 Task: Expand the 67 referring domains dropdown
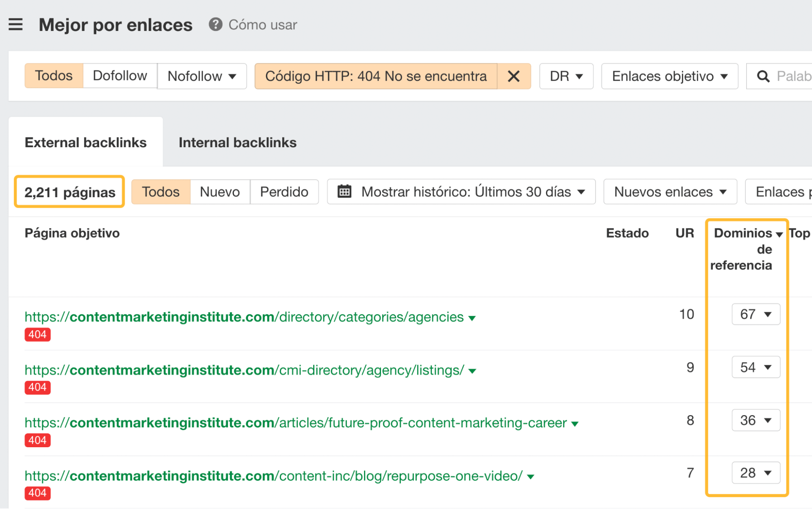(x=755, y=314)
